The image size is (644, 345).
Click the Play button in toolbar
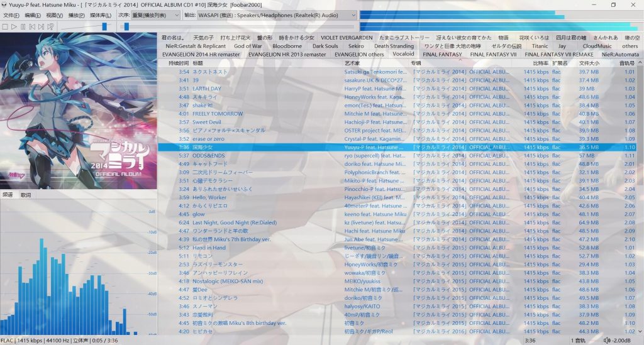[14, 26]
